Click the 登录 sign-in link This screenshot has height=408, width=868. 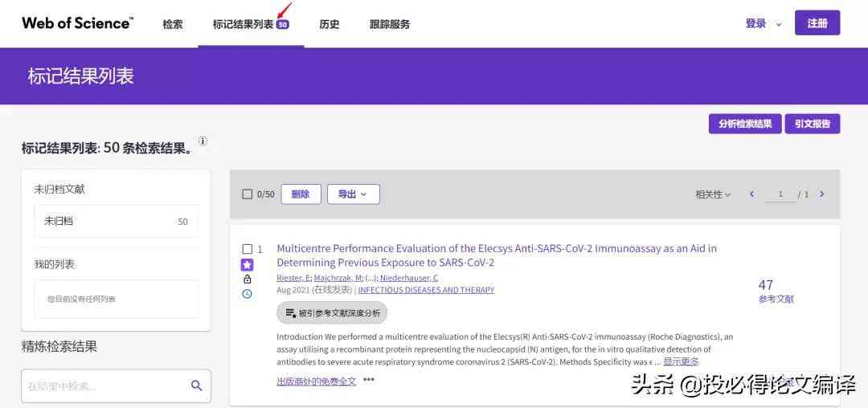coord(755,24)
